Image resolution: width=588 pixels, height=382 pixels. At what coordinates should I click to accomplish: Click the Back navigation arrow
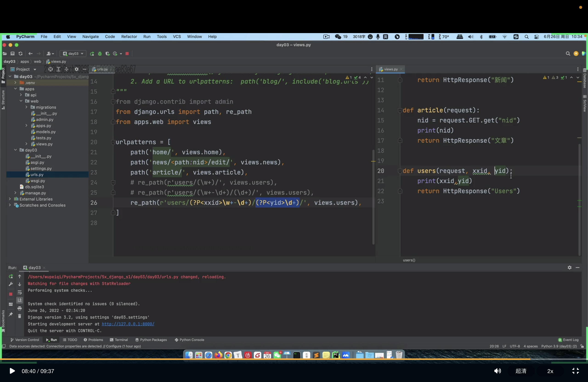(x=30, y=53)
